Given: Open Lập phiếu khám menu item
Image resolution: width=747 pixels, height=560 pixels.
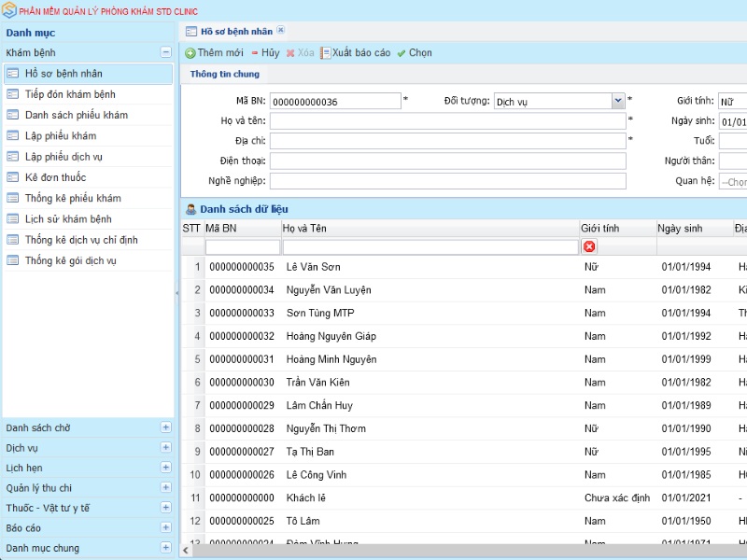Looking at the screenshot, I should coord(88,135).
